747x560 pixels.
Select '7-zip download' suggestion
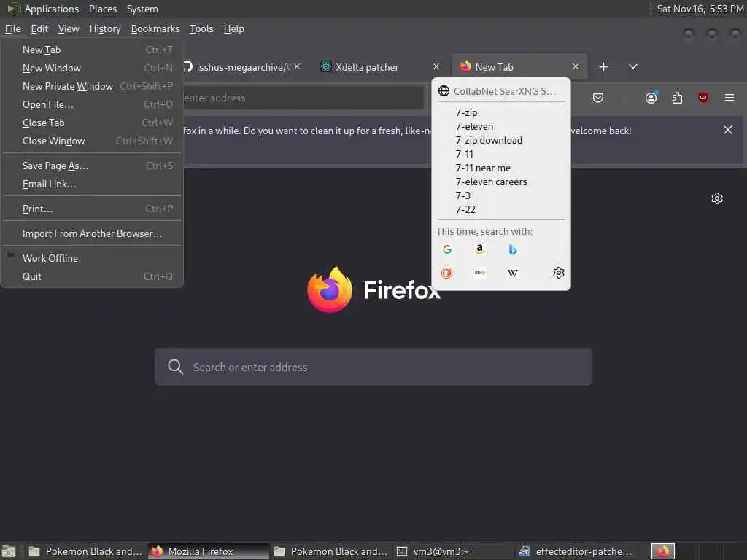(500, 140)
